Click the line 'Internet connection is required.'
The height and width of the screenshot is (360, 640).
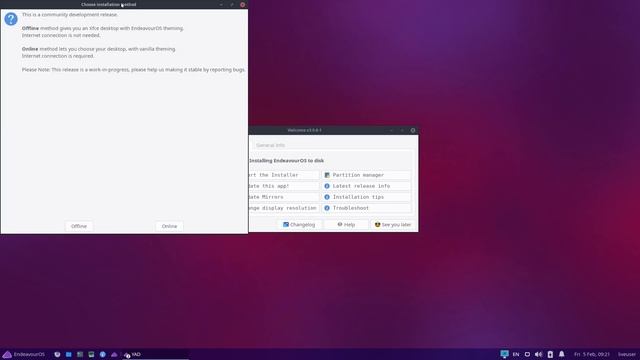click(x=58, y=56)
